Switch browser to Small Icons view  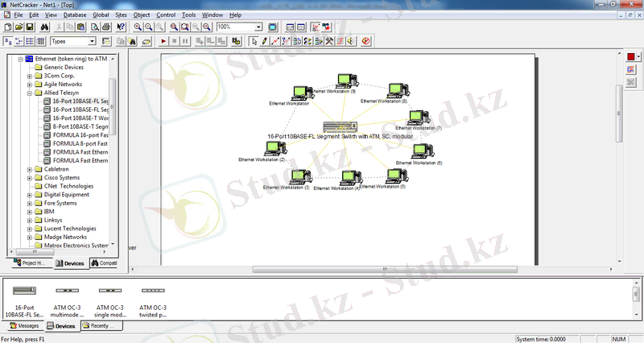point(19,41)
